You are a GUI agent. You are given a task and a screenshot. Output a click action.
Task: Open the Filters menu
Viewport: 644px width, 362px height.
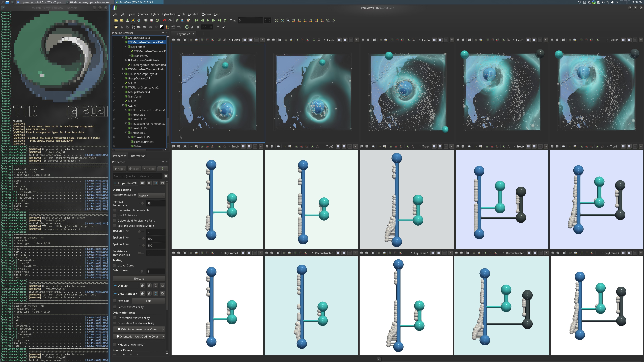tap(155, 14)
